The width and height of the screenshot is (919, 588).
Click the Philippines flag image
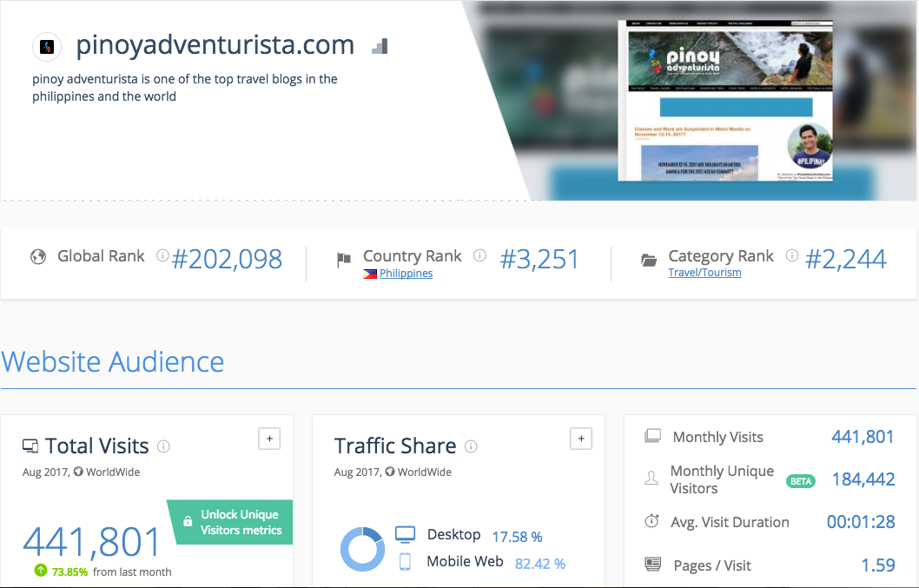(x=370, y=274)
